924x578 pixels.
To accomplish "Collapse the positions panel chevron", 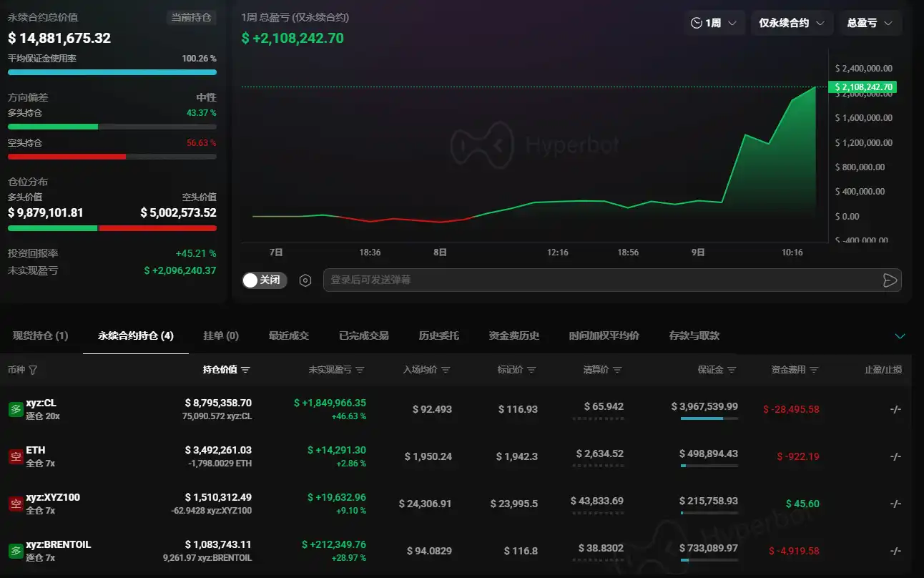I will 900,336.
